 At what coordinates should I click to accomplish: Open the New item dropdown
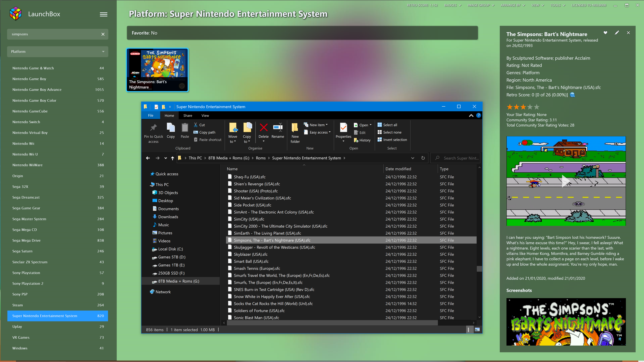[x=316, y=125]
